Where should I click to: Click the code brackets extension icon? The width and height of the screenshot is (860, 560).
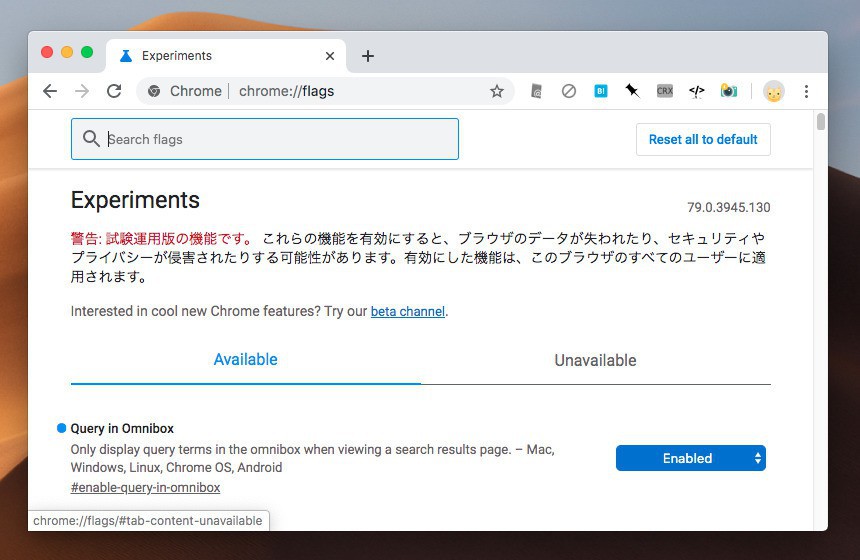697,91
